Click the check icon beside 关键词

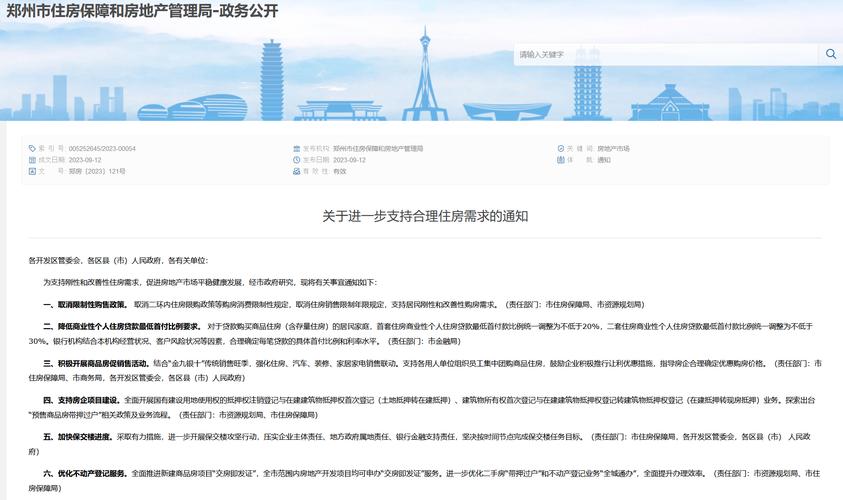[561, 148]
